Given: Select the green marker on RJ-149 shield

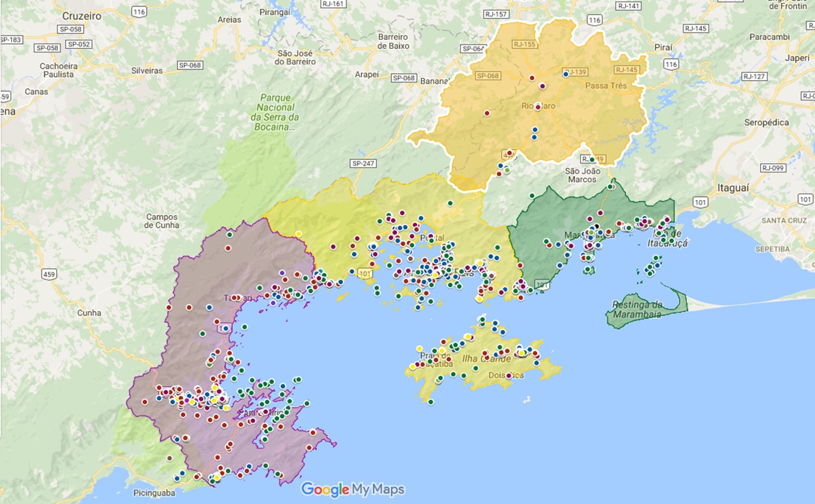Looking at the screenshot, I should click(x=592, y=159).
